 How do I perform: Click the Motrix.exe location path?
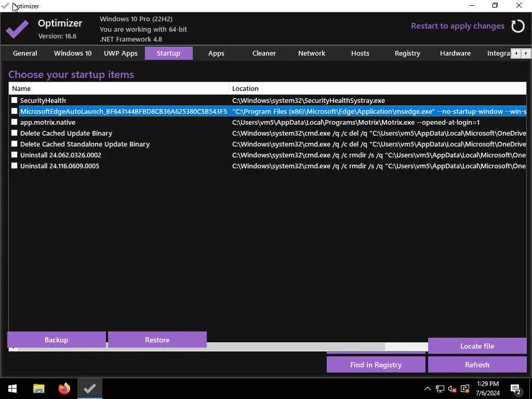(x=356, y=122)
